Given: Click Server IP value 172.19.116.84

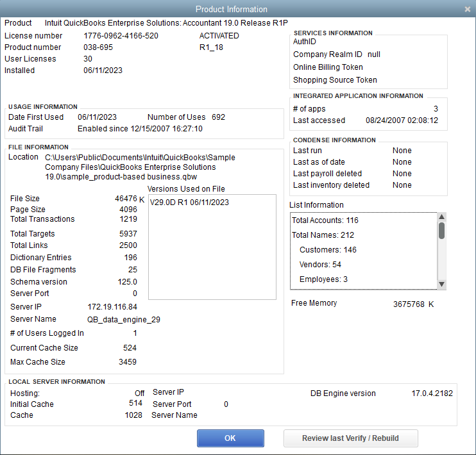Looking at the screenshot, I should click(112, 307).
